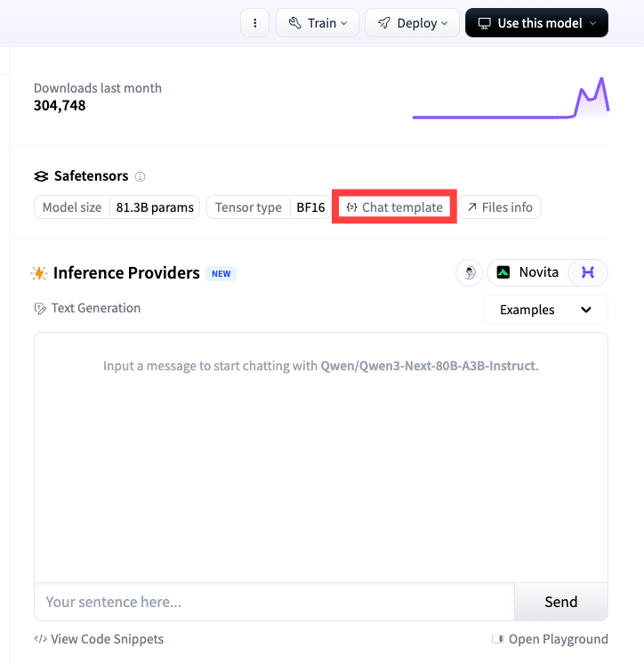Click the Qwen3-Next-80B-A3B-Instruct model name

[x=428, y=366]
